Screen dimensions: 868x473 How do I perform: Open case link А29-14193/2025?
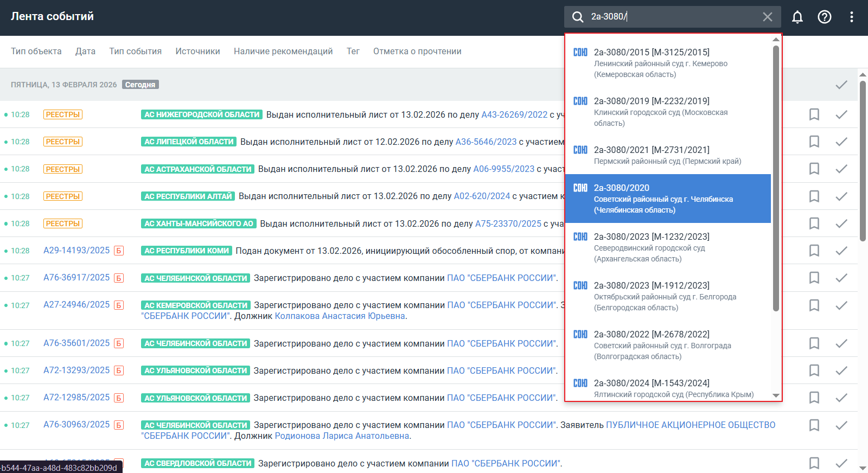point(76,251)
